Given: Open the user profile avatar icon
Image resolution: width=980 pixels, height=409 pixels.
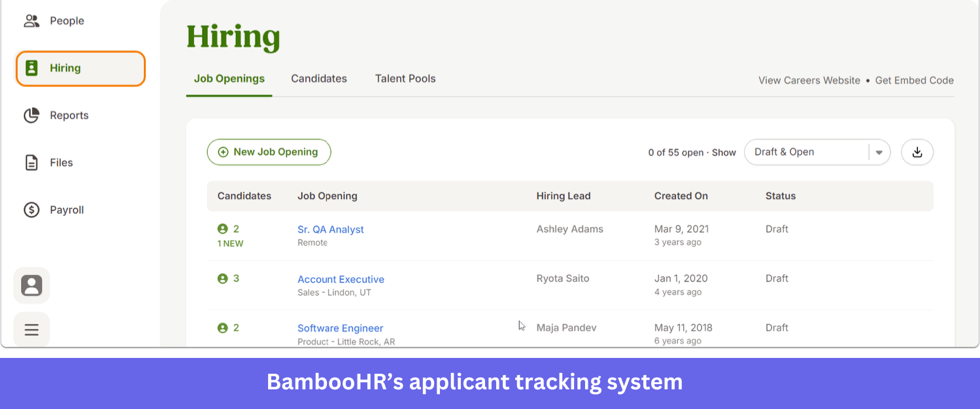Looking at the screenshot, I should 31,285.
